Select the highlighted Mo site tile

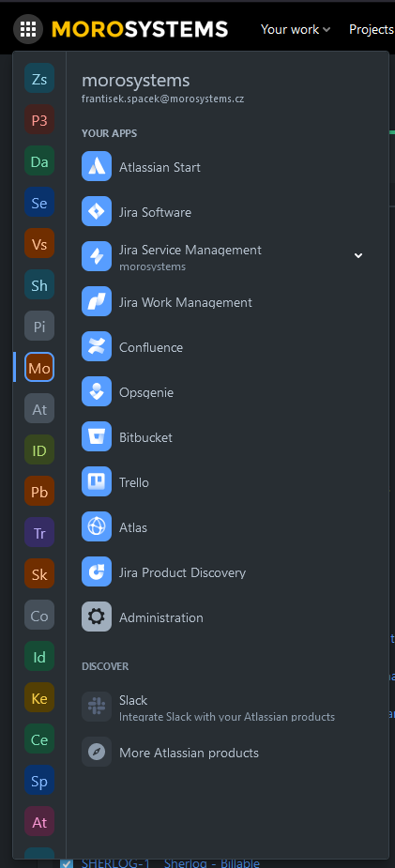(x=39, y=368)
